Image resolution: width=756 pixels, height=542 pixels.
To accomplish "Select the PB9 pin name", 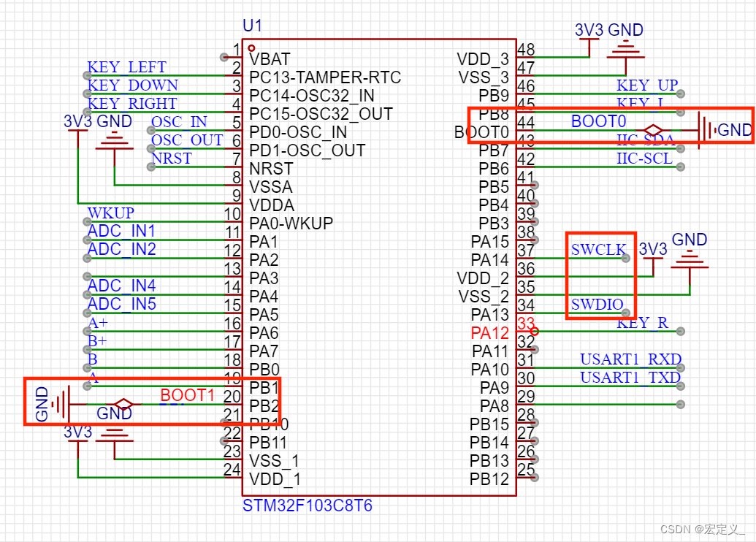I will [x=494, y=96].
